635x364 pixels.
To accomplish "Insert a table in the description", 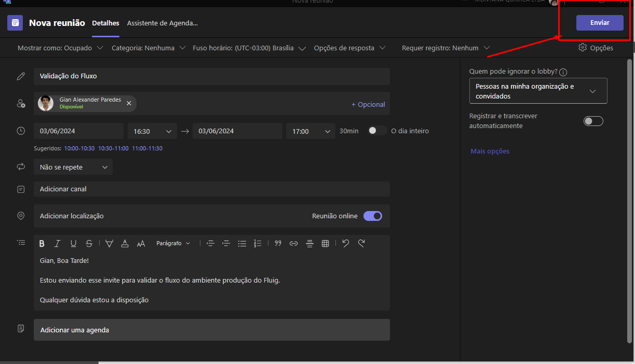I will tap(326, 243).
